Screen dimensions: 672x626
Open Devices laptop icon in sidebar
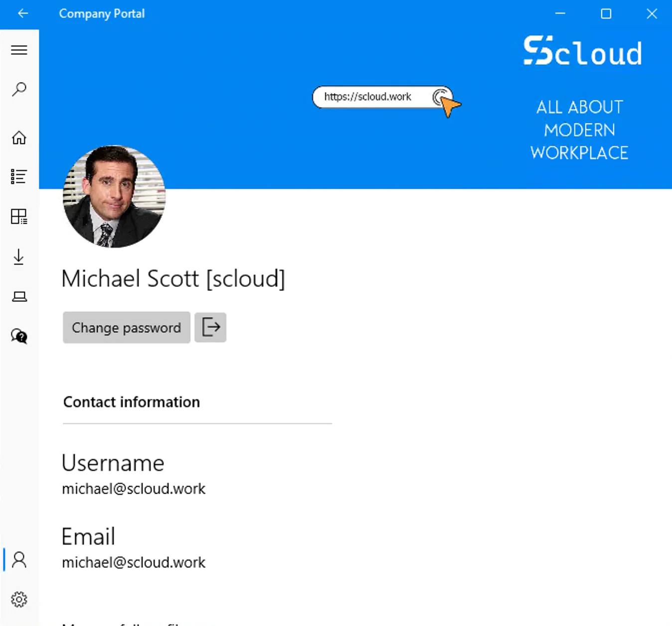pyautogui.click(x=19, y=297)
